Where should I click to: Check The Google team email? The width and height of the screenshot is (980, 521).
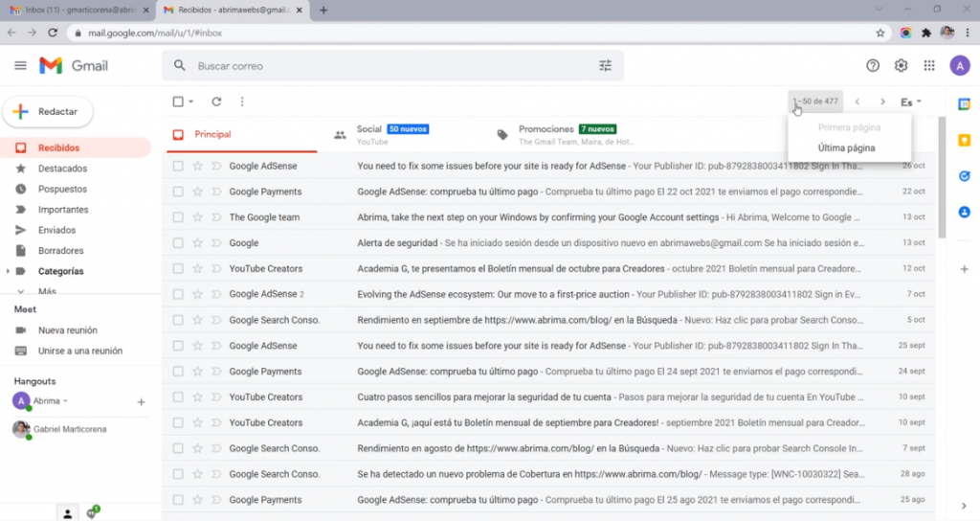coord(178,217)
